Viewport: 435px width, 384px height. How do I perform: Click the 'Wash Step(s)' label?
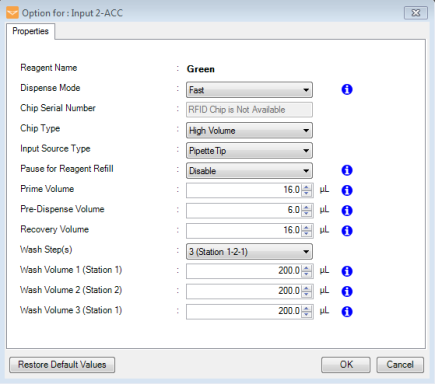tap(46, 250)
